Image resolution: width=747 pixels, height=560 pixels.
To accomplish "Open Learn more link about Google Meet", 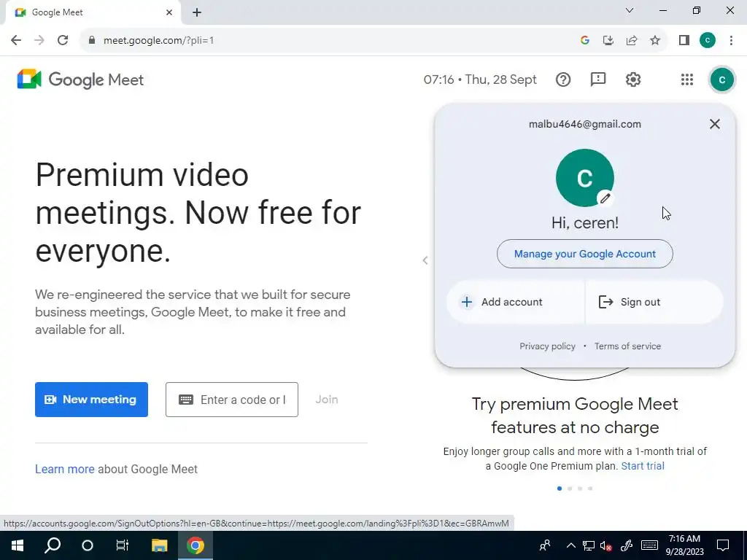I will pyautogui.click(x=65, y=469).
